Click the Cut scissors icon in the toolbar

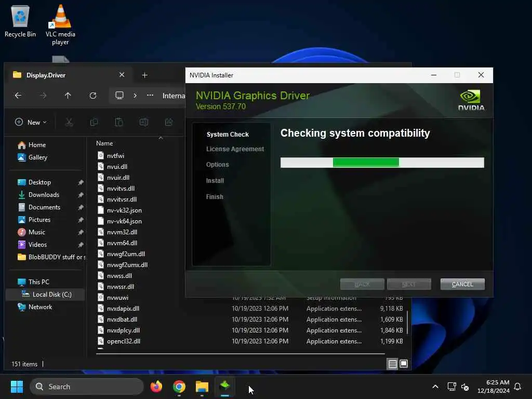coord(69,122)
